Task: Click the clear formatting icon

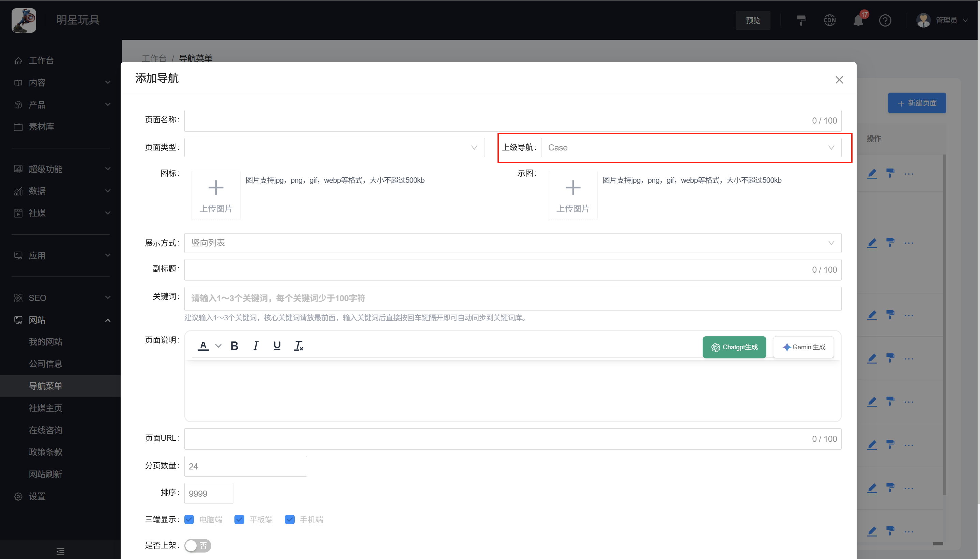Action: click(298, 346)
